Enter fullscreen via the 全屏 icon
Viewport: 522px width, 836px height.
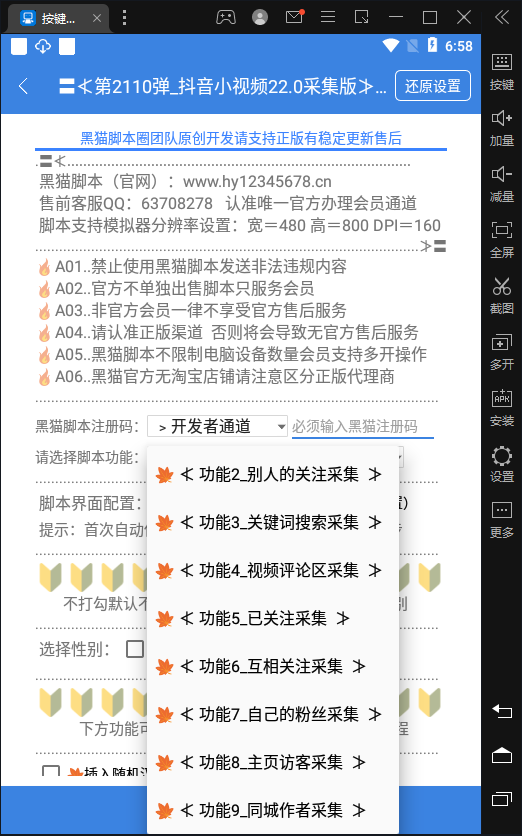tap(501, 239)
